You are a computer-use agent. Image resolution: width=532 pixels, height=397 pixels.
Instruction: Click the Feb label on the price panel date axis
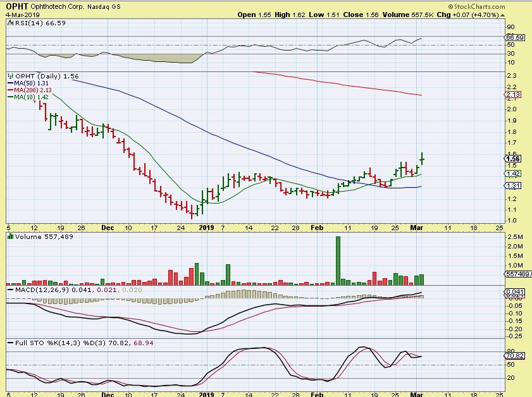317,228
